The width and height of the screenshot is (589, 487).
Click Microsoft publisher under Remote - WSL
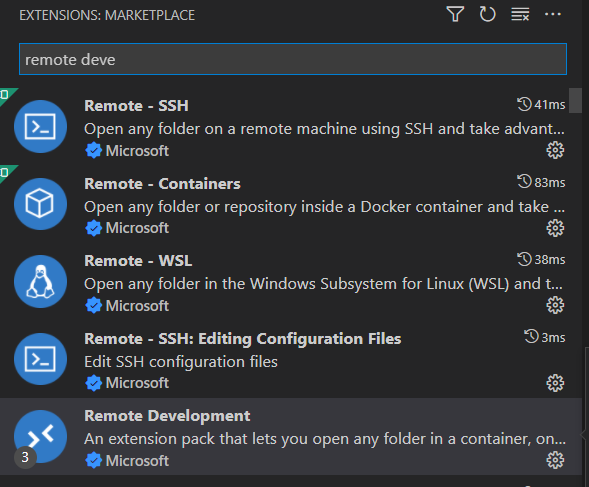coord(137,306)
